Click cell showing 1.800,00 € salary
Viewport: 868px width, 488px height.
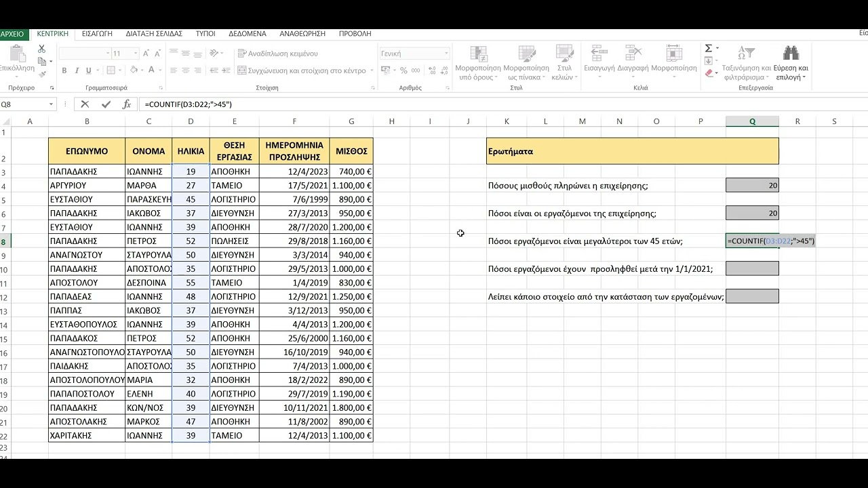click(351, 408)
